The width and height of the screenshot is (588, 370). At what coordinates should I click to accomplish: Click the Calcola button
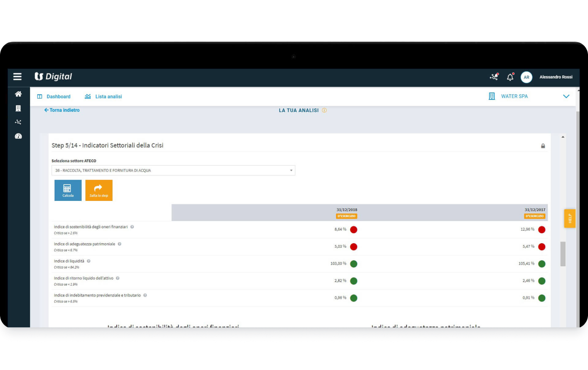tap(68, 190)
